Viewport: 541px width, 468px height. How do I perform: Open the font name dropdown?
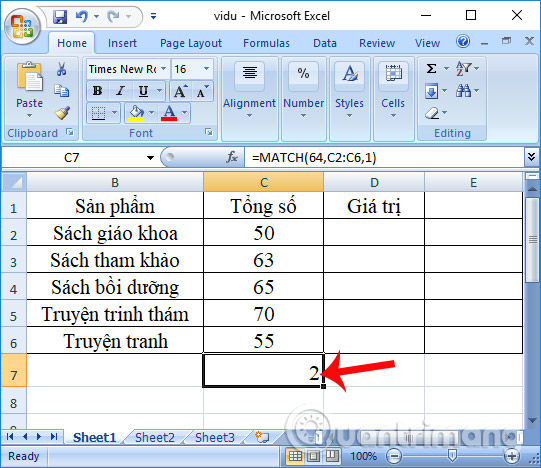click(164, 69)
